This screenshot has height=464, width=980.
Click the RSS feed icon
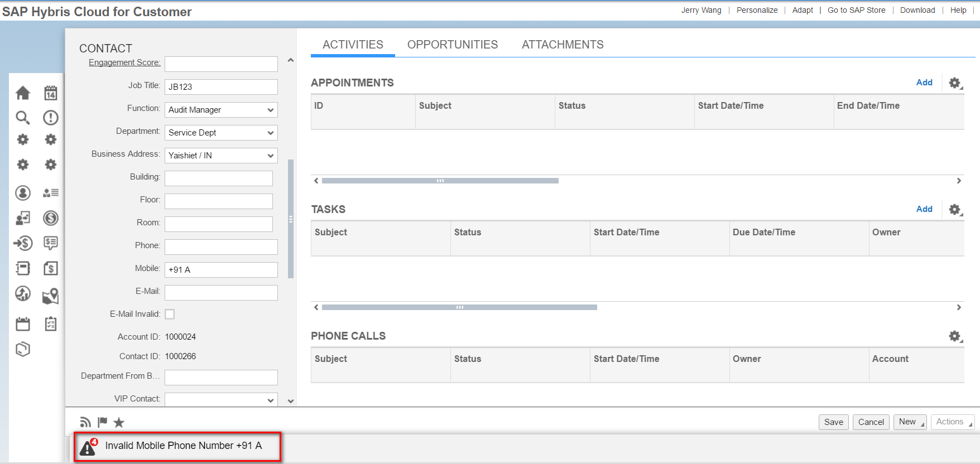85,422
